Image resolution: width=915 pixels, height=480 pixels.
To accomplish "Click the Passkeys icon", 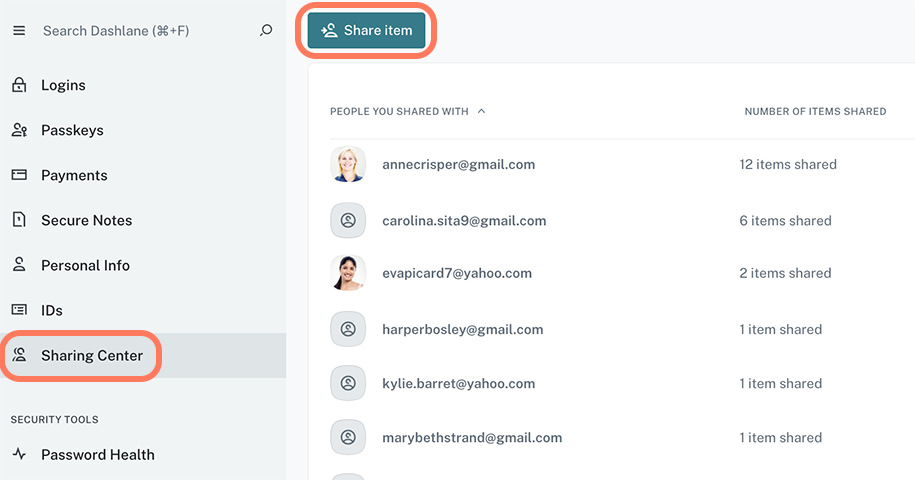I will tap(19, 130).
